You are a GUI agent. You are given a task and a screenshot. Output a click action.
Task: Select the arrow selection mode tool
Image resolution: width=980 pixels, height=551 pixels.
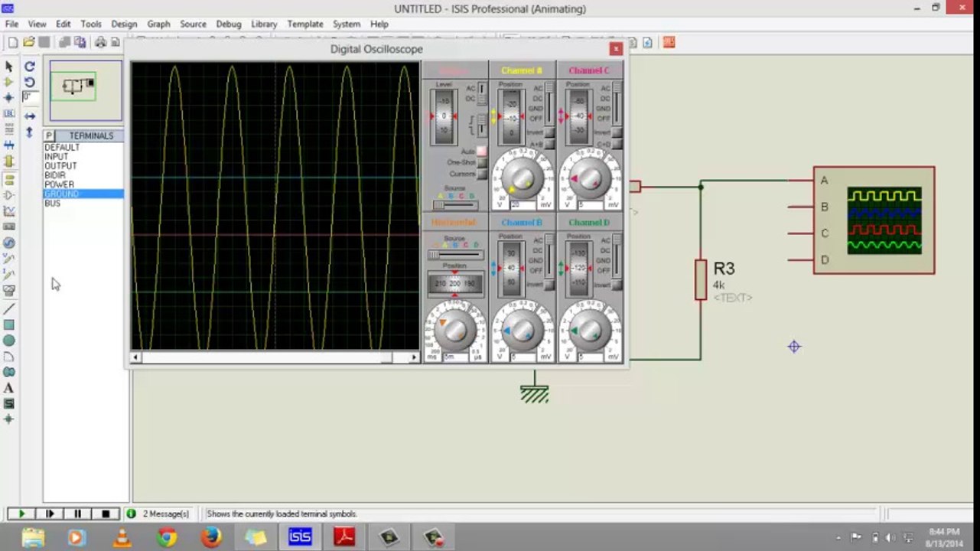pos(9,67)
